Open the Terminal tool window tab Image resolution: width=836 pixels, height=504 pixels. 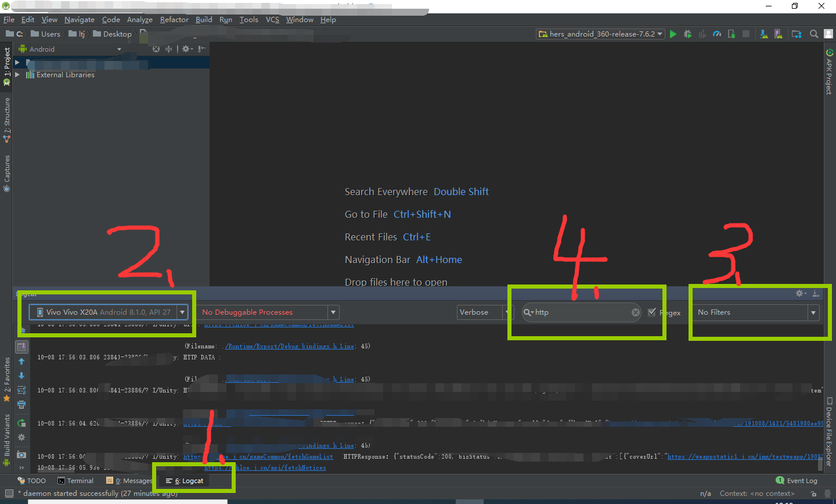(x=75, y=481)
